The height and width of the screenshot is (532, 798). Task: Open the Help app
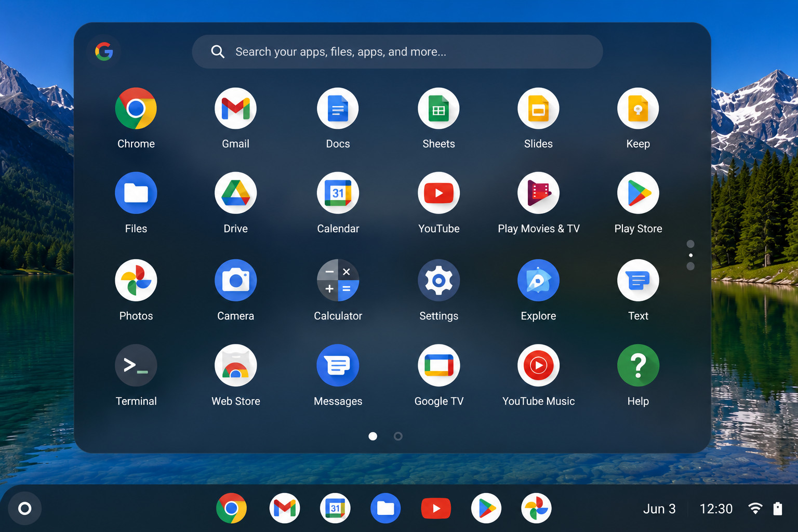click(638, 365)
